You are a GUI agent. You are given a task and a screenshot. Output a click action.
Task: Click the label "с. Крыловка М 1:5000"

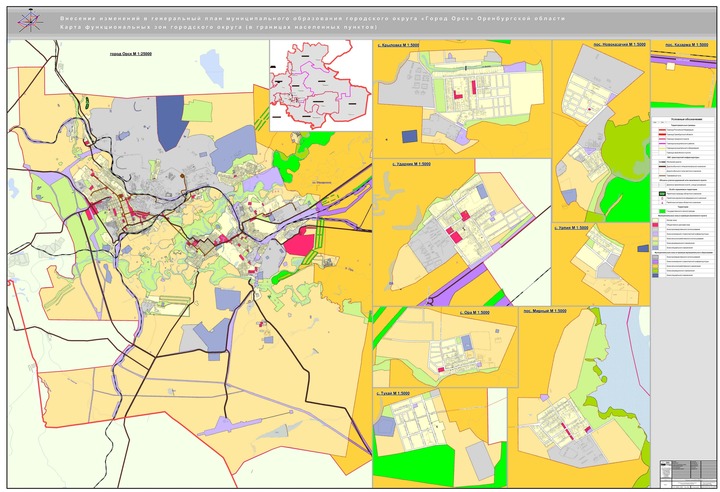[x=399, y=45]
